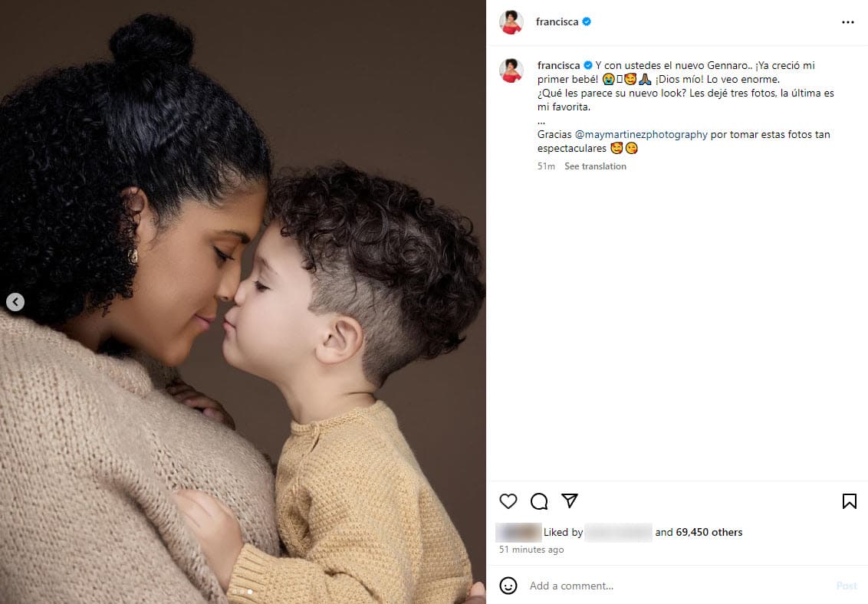This screenshot has width=868, height=604.
Task: Click francisca's profile avatar in the header
Action: pos(511,22)
